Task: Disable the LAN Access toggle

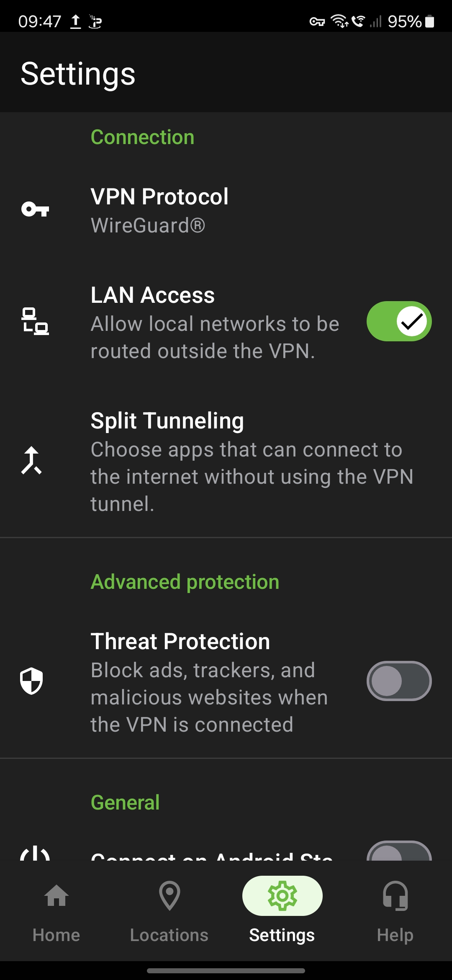Action: pyautogui.click(x=399, y=321)
